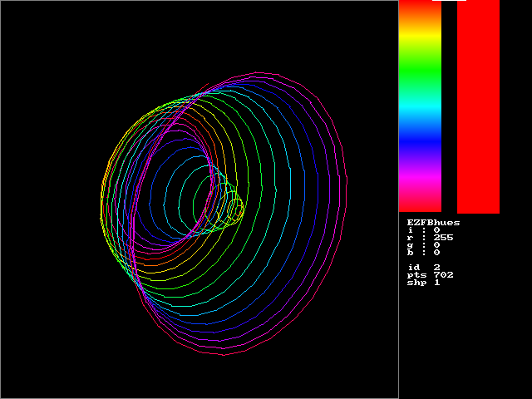532x399 pixels.
Task: Pick a hue on the rainbow palette strip
Action: [x=420, y=106]
